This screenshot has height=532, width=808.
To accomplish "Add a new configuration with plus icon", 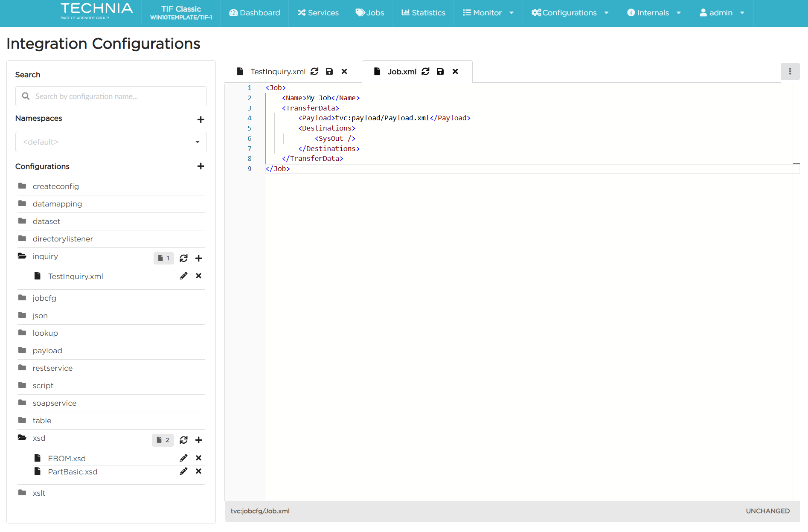I will pos(201,166).
